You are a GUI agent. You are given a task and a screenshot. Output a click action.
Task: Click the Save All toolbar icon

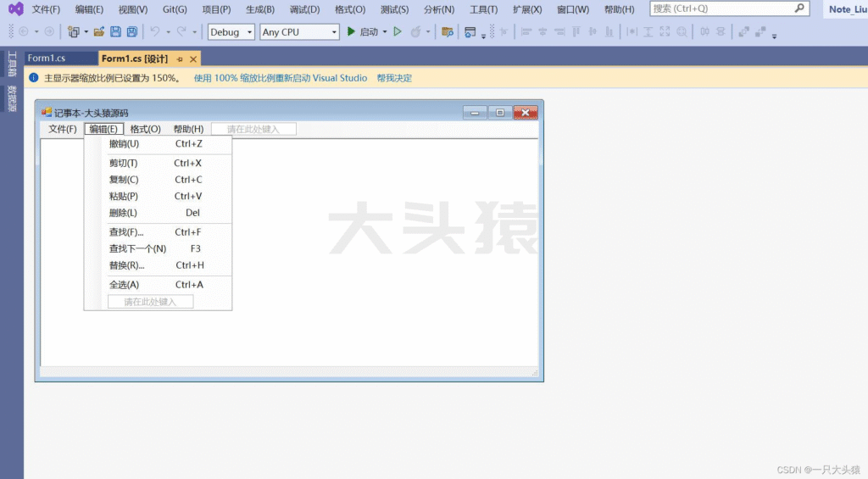pyautogui.click(x=131, y=32)
